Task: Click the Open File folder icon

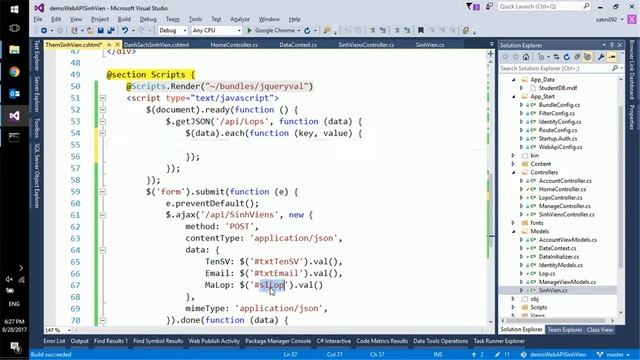Action: pyautogui.click(x=90, y=31)
